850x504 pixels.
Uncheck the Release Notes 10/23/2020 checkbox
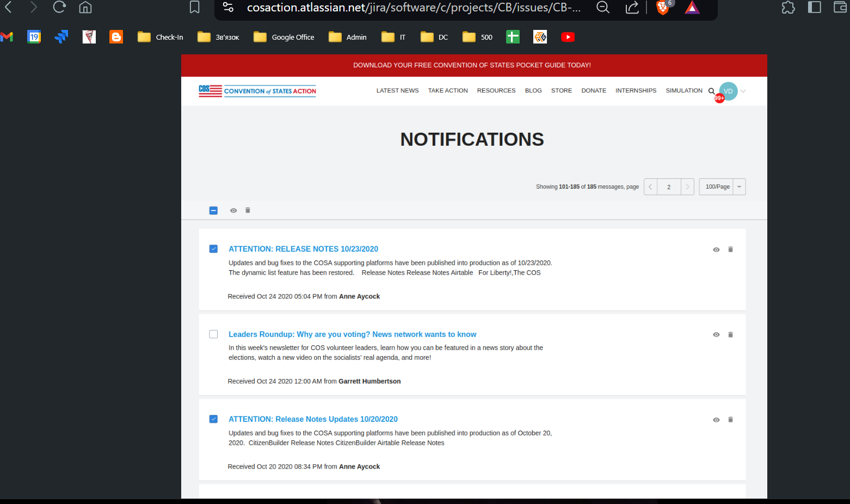click(213, 249)
